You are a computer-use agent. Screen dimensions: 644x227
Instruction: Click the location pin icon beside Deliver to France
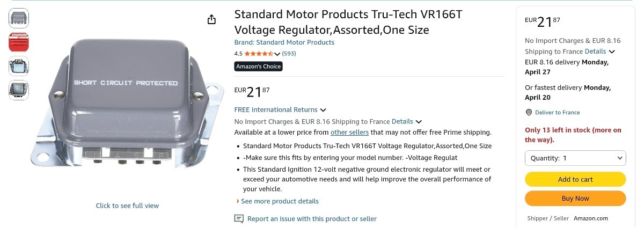pos(529,112)
